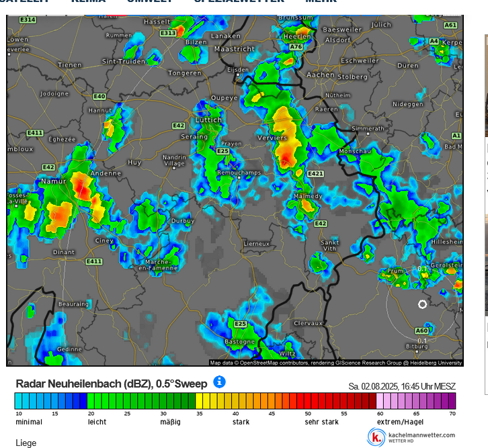Click the OpenStreetMap attribution text
This screenshot has height=448, width=488.
click(336, 363)
